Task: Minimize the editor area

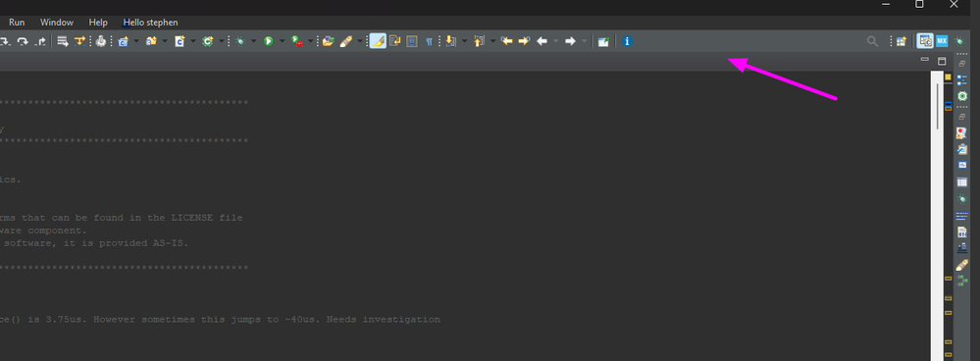Action: point(925,60)
